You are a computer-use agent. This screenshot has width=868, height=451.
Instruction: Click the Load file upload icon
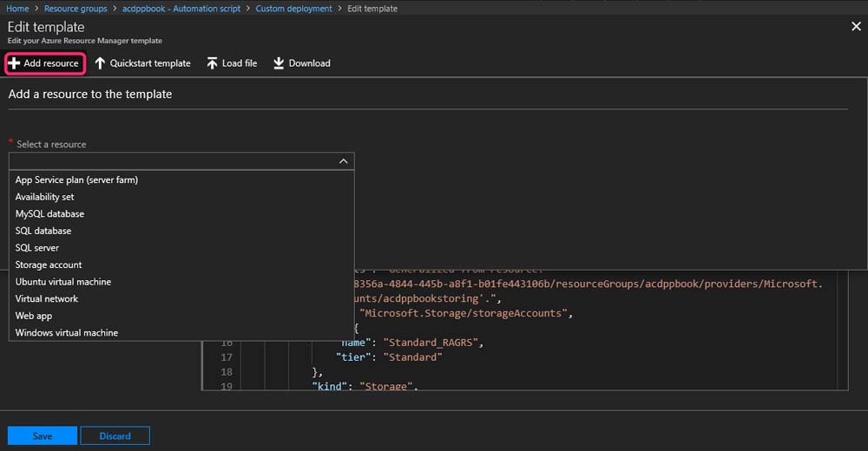(212, 63)
